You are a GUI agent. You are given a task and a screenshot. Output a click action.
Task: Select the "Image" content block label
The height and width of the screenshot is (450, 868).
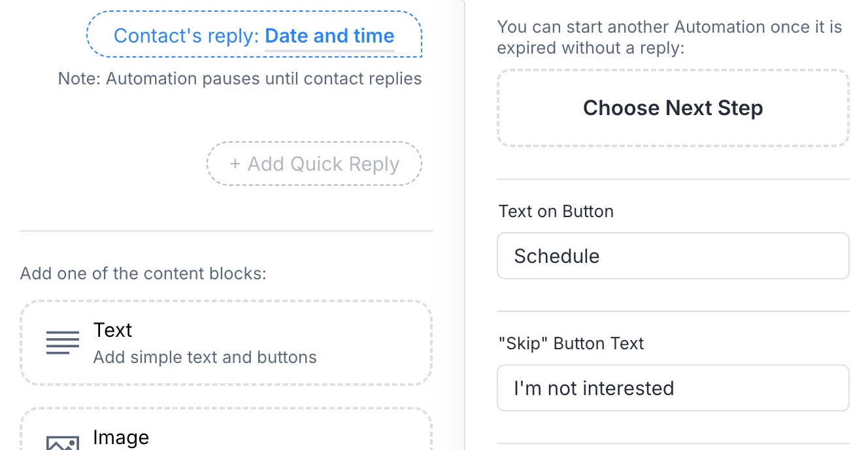pos(121,437)
